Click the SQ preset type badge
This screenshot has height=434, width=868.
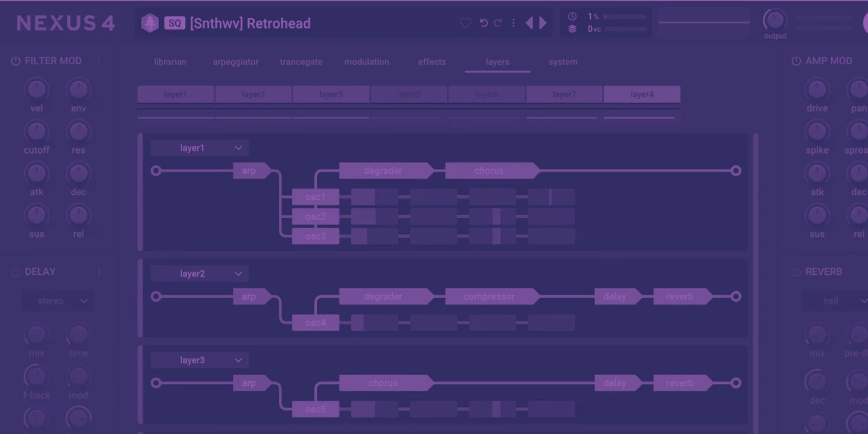(174, 23)
